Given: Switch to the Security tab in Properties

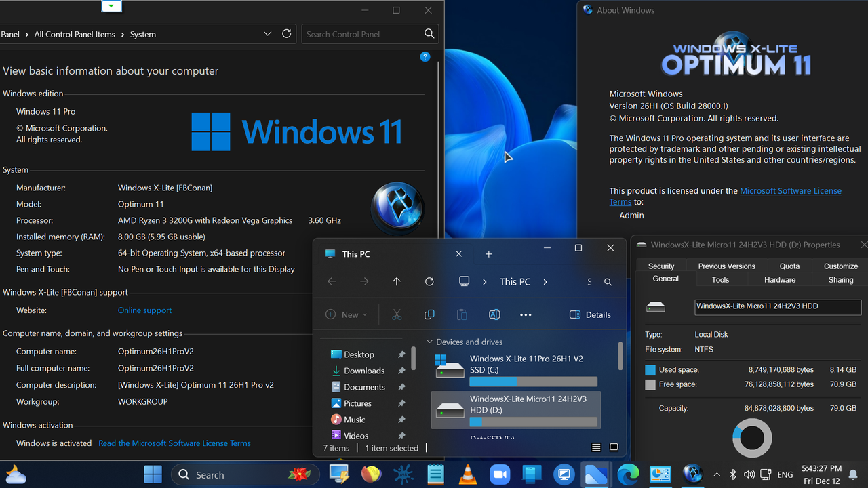Looking at the screenshot, I should click(660, 266).
